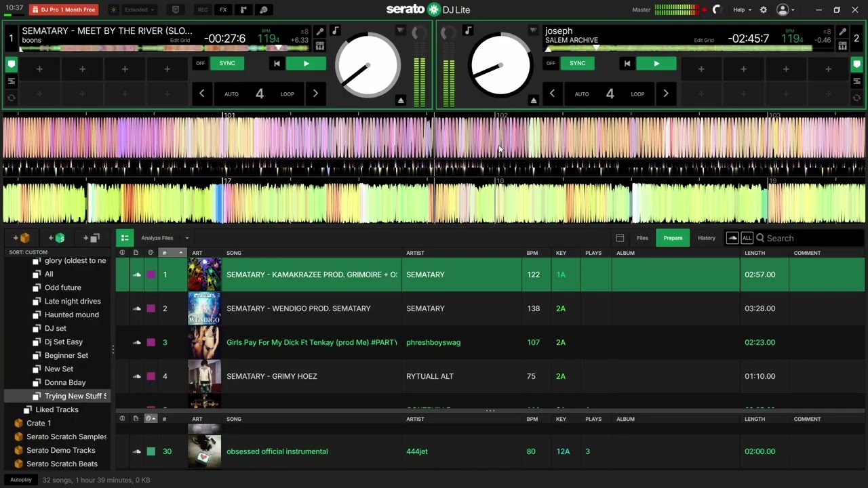Click the deck 1 microphone icon

(320, 32)
